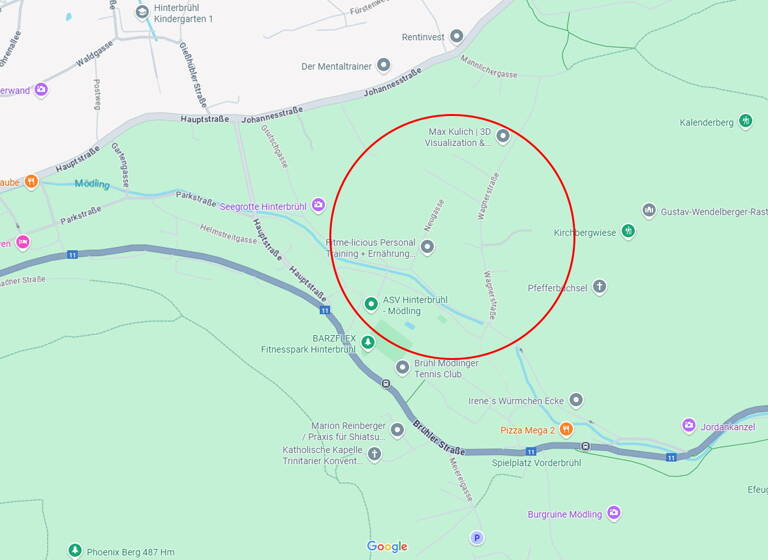This screenshot has height=560, width=768.
Task: Select the Burgruine Mödling attraction pin
Action: 614,513
